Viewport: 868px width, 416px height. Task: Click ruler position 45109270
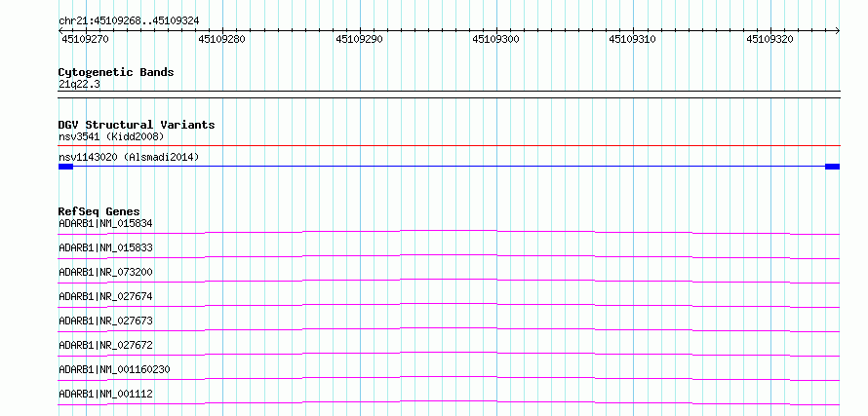tap(85, 39)
